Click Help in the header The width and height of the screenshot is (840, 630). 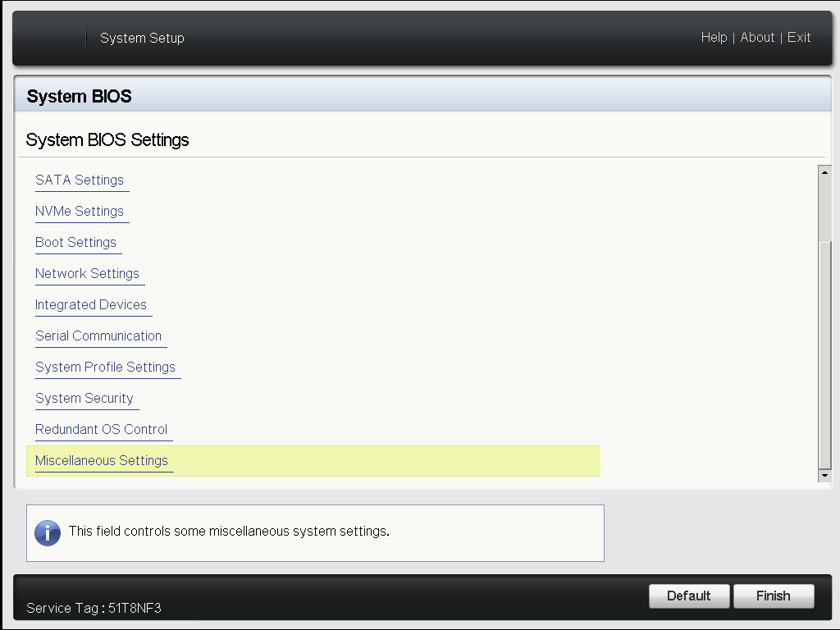[714, 38]
